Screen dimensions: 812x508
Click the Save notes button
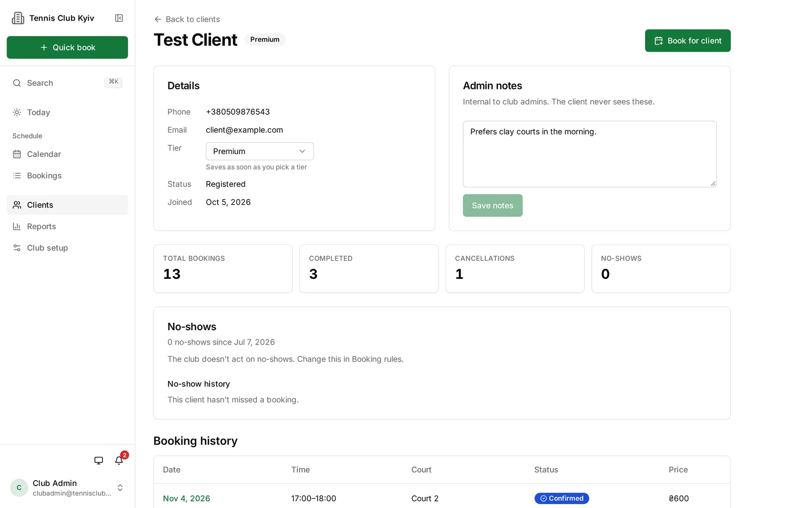492,205
